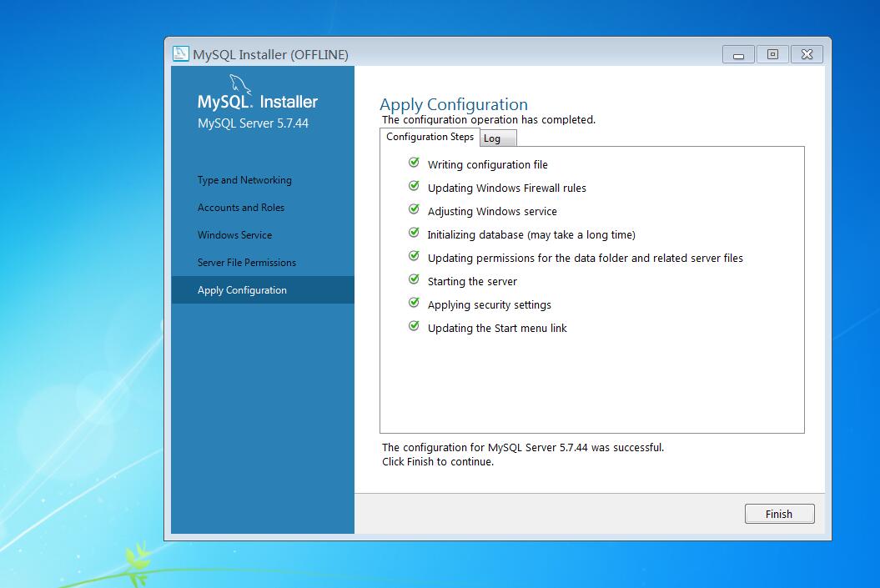Click 'The configuration operation has completed.' message

[488, 119]
